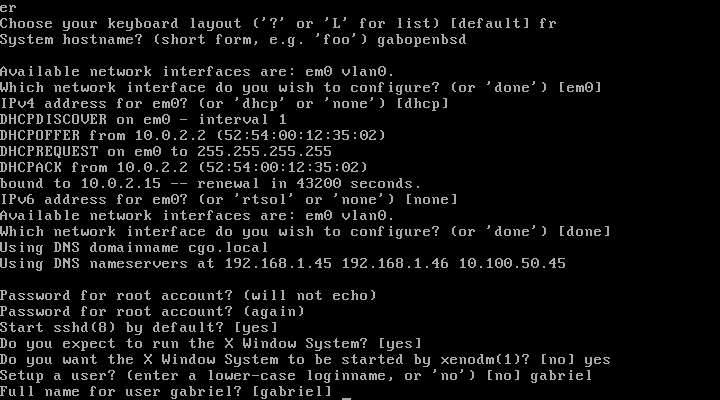Click the [dhcp] default IPv4 option
This screenshot has height=400, width=720.
pyautogui.click(x=422, y=104)
